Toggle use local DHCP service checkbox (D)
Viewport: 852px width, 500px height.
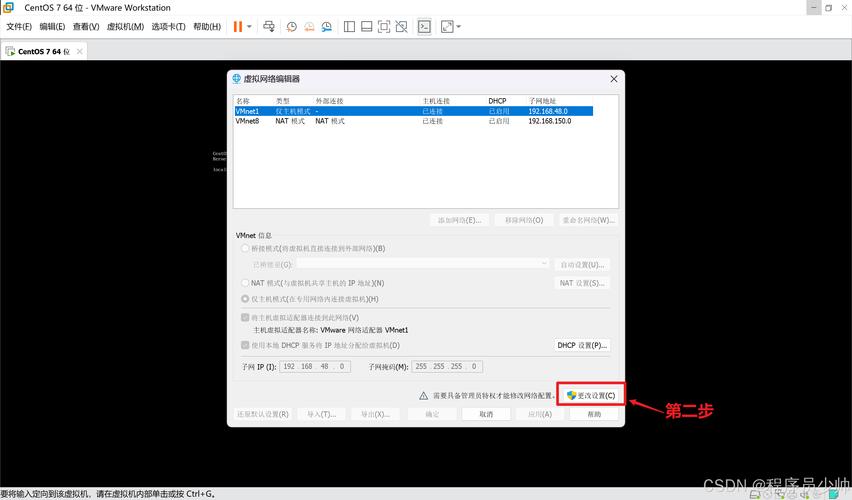(245, 345)
